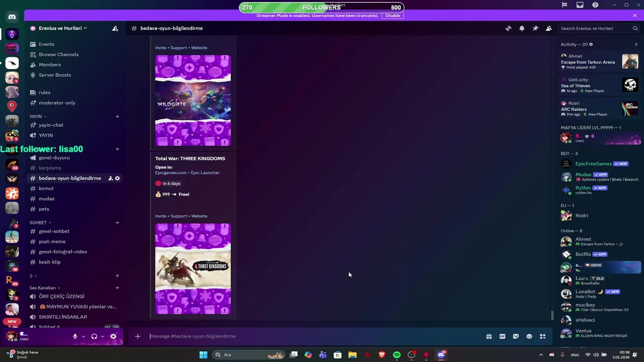Collapse the :) category
The width and height of the screenshot is (644, 362).
point(33,276)
